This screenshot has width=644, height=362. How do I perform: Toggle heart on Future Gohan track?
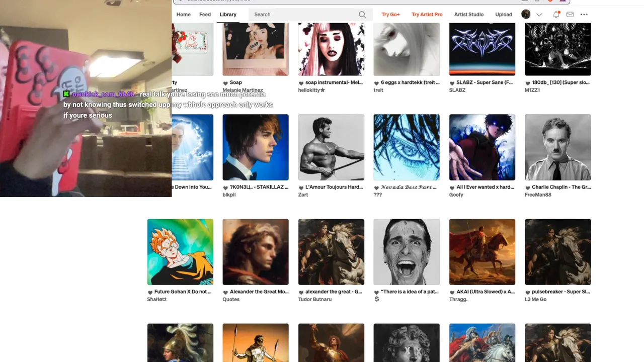pyautogui.click(x=150, y=292)
